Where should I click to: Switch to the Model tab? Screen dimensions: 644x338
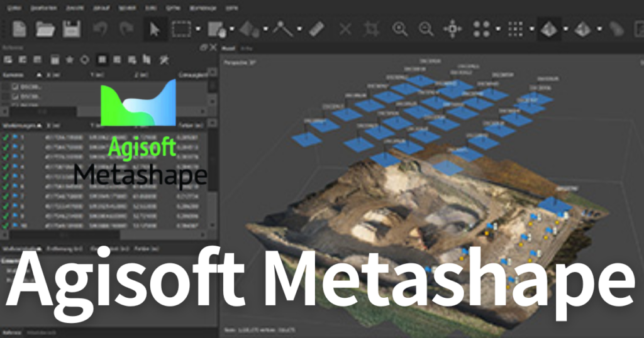point(229,47)
